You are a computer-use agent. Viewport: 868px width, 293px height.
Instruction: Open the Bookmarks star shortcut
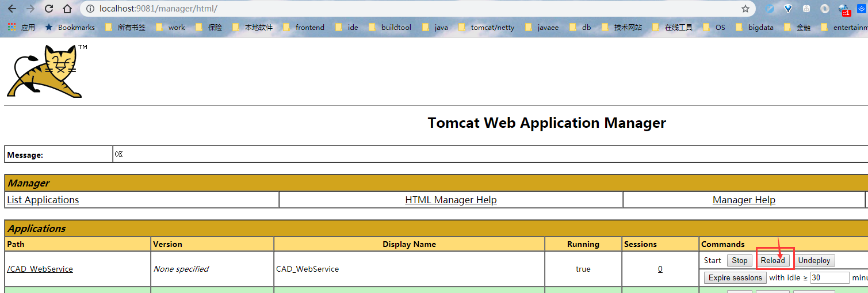pyautogui.click(x=70, y=27)
